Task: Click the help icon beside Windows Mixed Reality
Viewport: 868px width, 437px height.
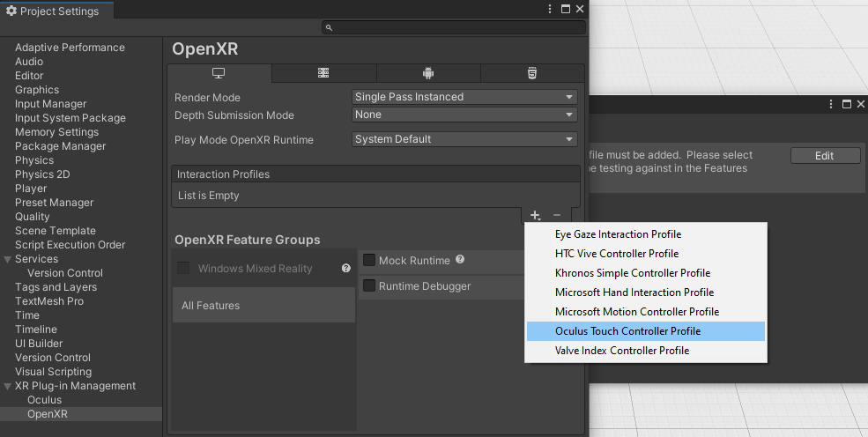Action: [x=346, y=269]
